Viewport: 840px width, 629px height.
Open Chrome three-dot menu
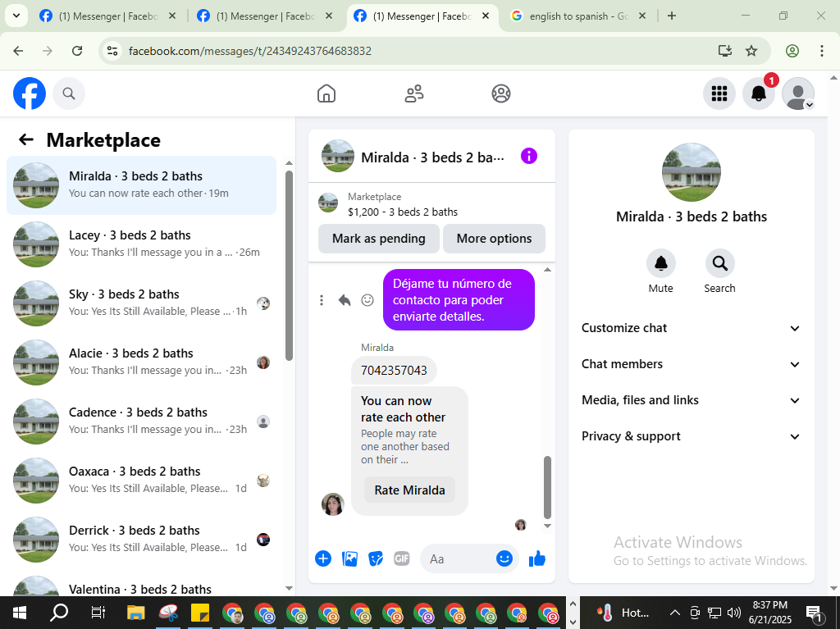822,51
